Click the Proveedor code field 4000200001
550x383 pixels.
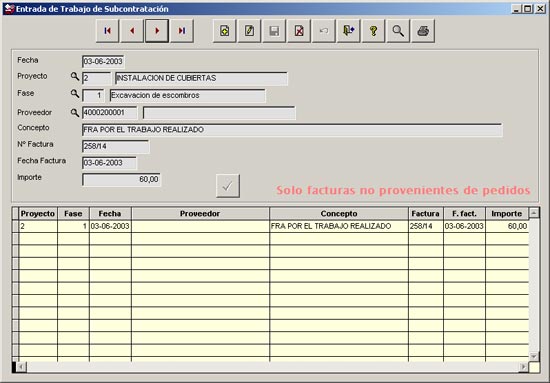(109, 113)
